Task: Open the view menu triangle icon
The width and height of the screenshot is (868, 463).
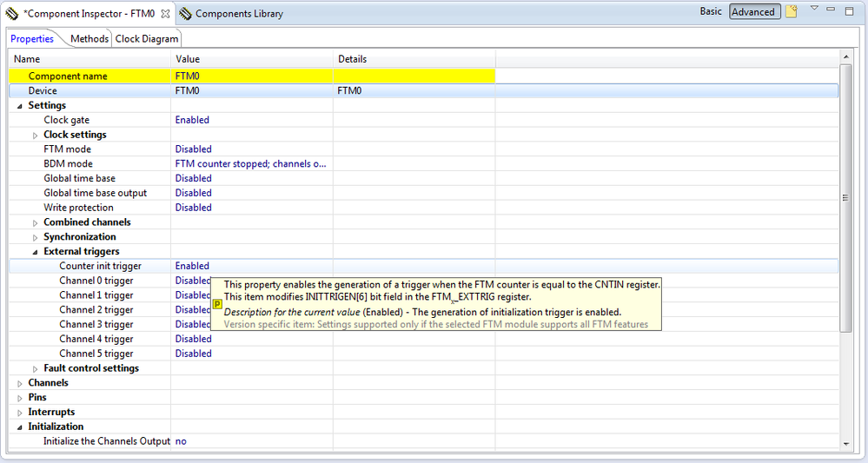Action: pyautogui.click(x=814, y=9)
